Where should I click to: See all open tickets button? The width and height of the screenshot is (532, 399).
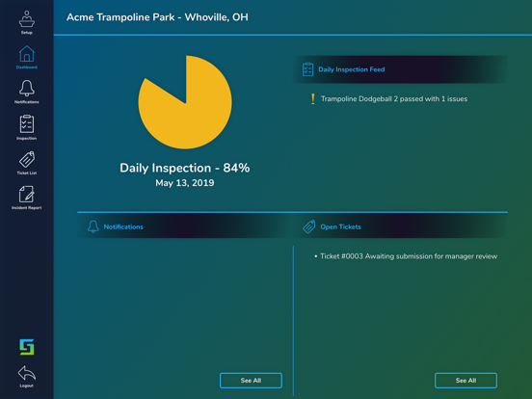465,381
